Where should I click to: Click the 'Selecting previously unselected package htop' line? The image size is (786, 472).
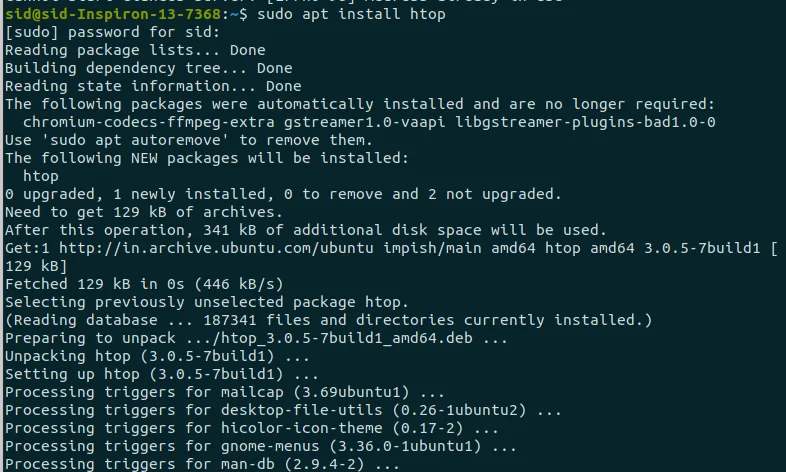pyautogui.click(x=207, y=302)
